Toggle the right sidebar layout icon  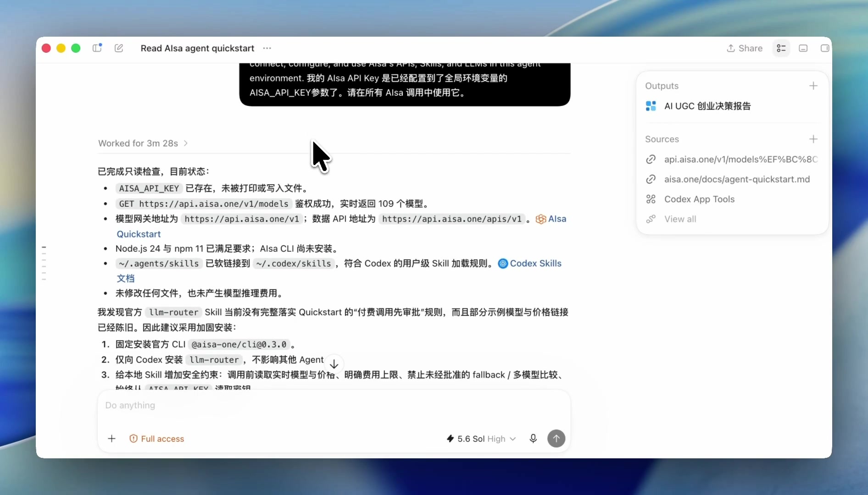824,48
